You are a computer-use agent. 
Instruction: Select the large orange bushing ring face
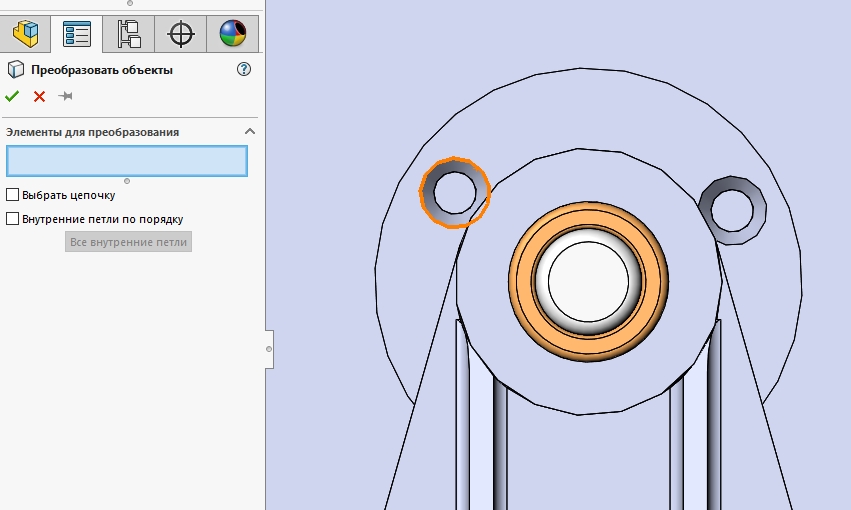[520, 277]
